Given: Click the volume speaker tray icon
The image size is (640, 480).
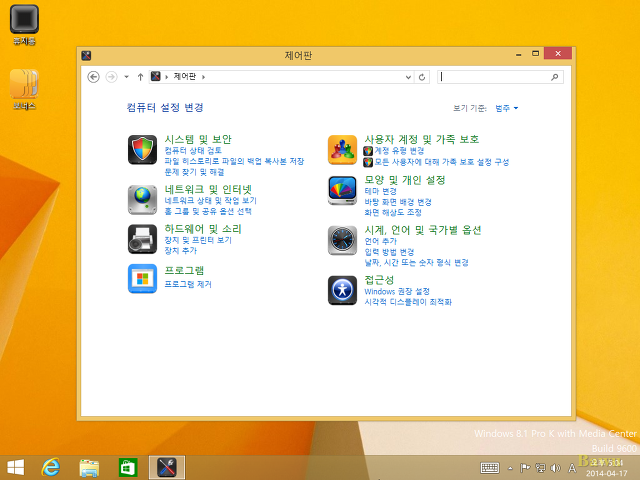Looking at the screenshot, I should tap(555, 468).
